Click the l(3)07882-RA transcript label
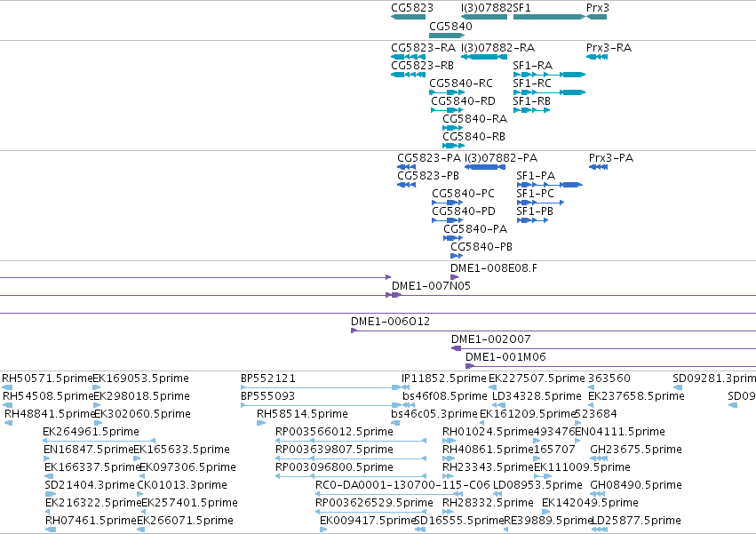This screenshot has height=534, width=756. click(497, 48)
